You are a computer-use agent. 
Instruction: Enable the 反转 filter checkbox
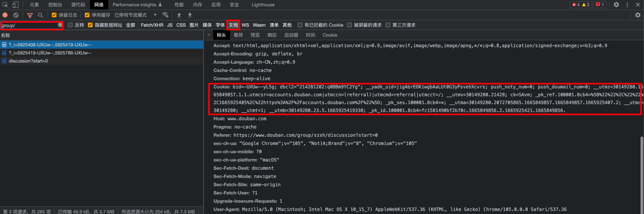70,25
